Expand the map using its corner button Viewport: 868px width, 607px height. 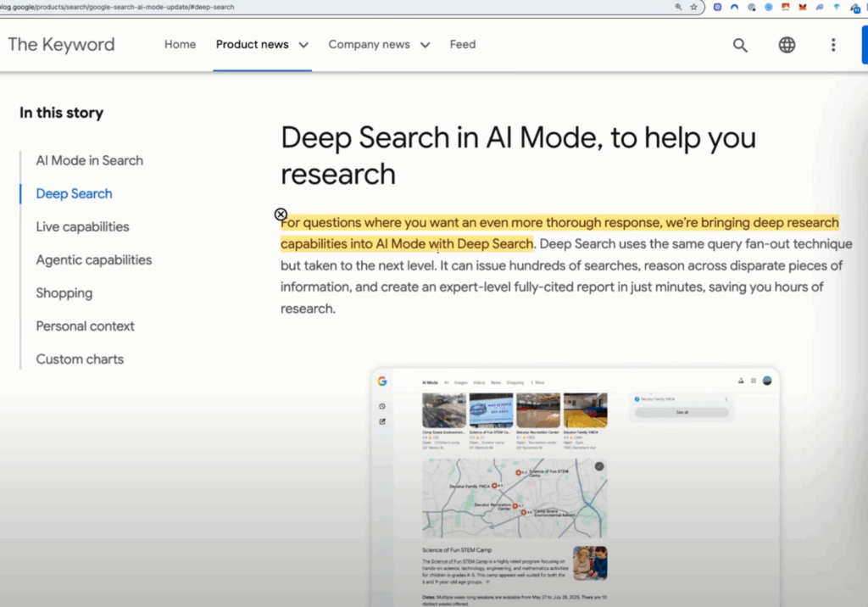click(599, 466)
